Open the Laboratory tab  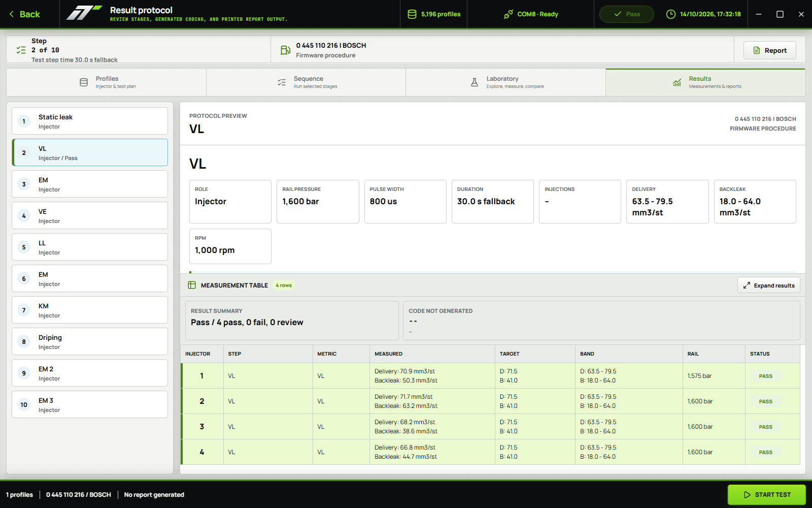click(505, 82)
